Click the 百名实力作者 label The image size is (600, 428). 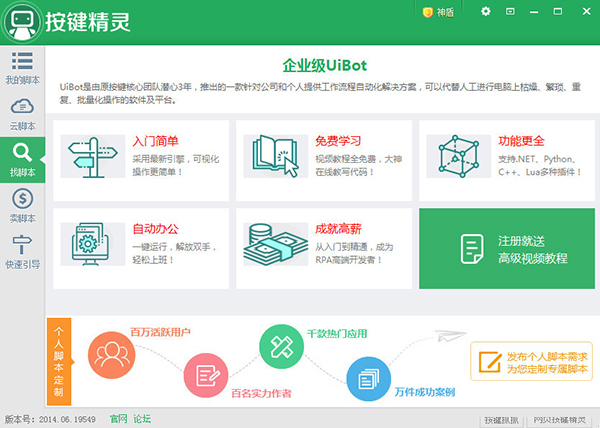click(x=261, y=393)
